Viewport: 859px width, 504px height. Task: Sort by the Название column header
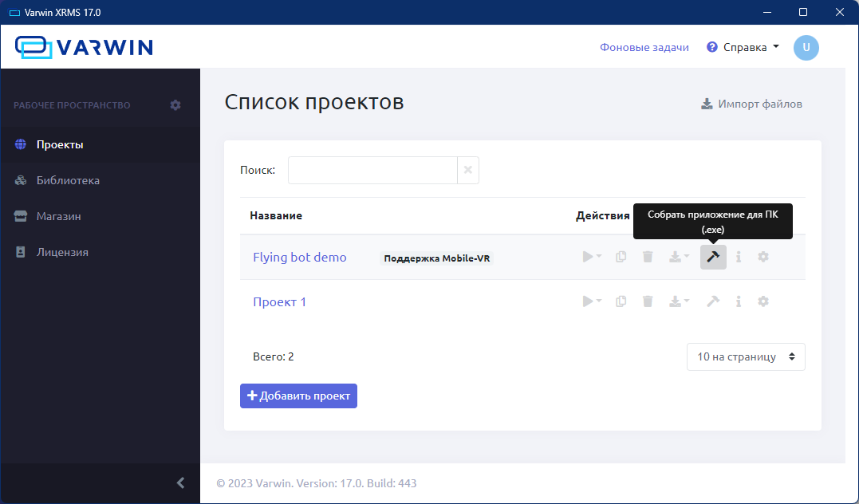coord(275,215)
